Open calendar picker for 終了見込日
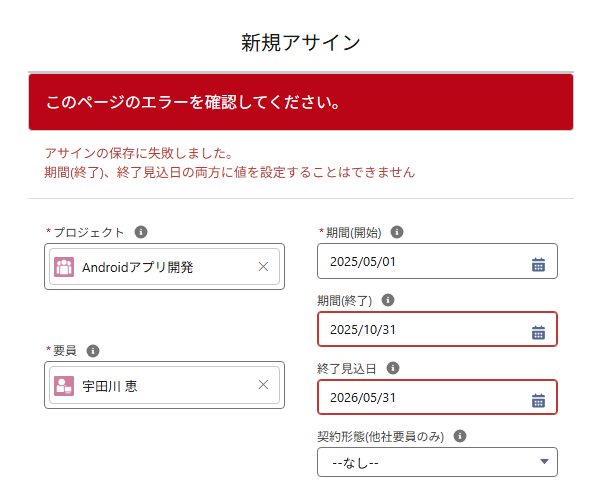This screenshot has height=488, width=604. [538, 401]
